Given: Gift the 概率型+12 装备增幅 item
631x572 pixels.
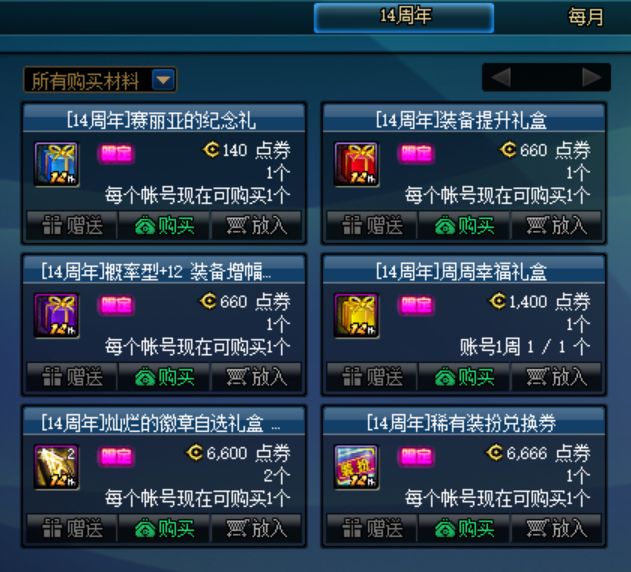Looking at the screenshot, I should click(x=72, y=377).
